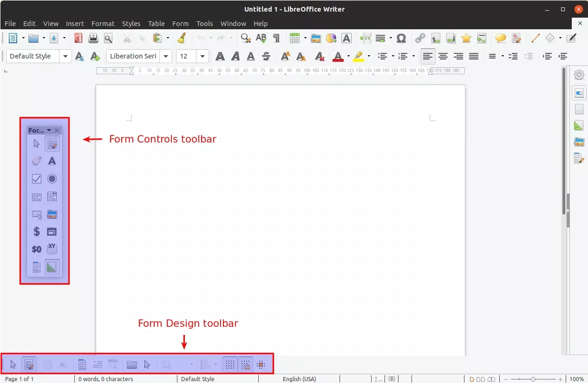This screenshot has height=383, width=588.
Task: Open the Sidebar Gallery panel icon
Action: coord(579,142)
